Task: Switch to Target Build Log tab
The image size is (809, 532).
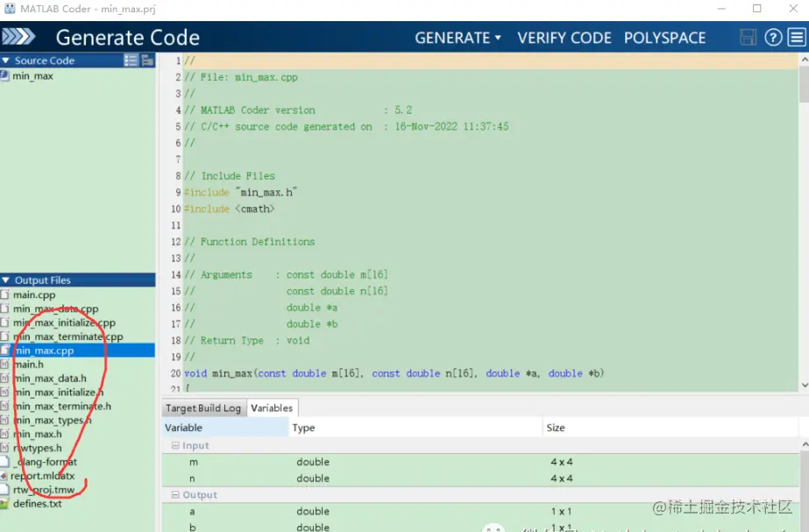Action: point(203,408)
